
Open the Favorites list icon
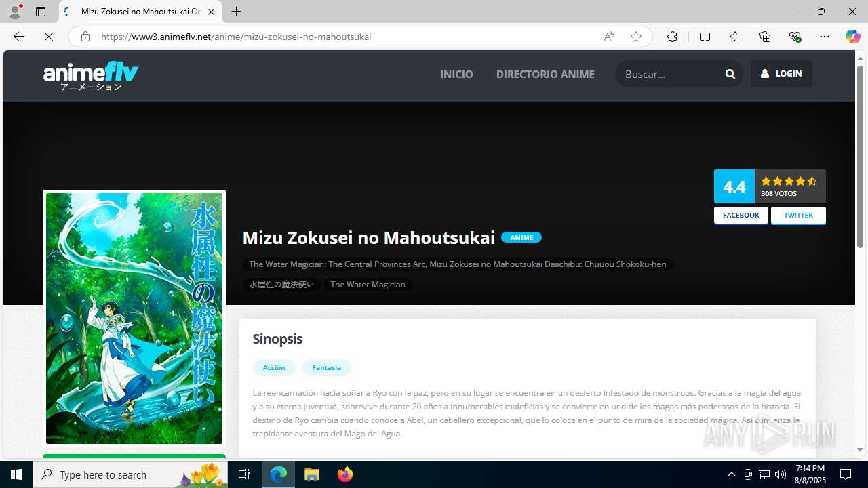(735, 37)
